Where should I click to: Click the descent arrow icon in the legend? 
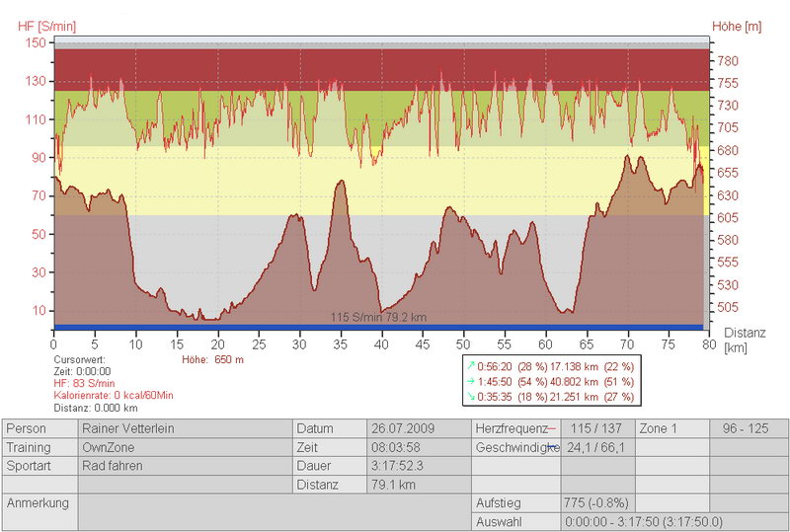470,396
